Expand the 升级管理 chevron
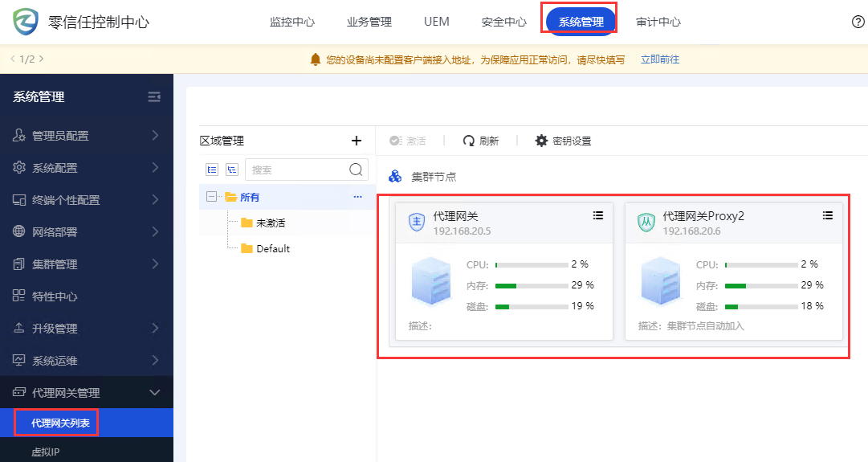The width and height of the screenshot is (868, 462). 155,328
